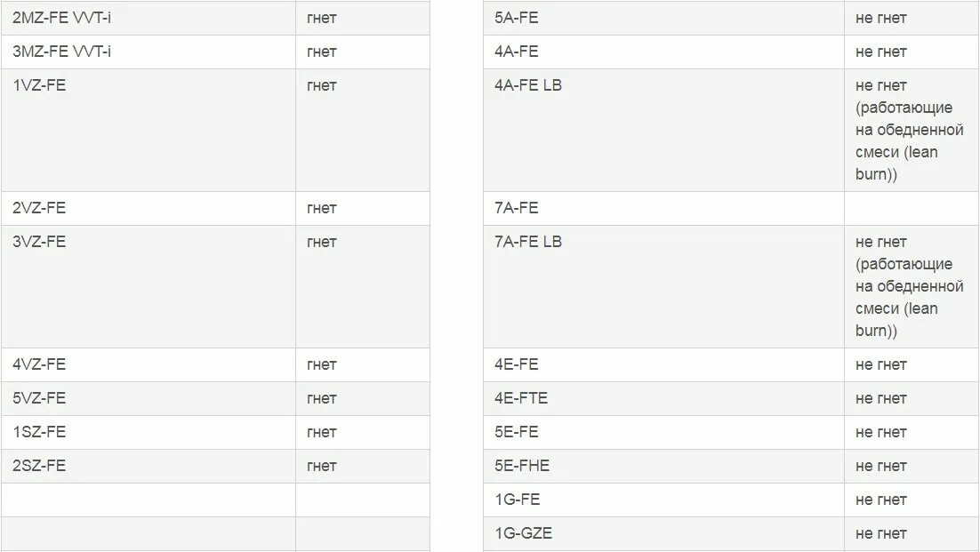Select the 3MZ-FE VVT-i table cell
This screenshot has width=980, height=552.
[62, 52]
